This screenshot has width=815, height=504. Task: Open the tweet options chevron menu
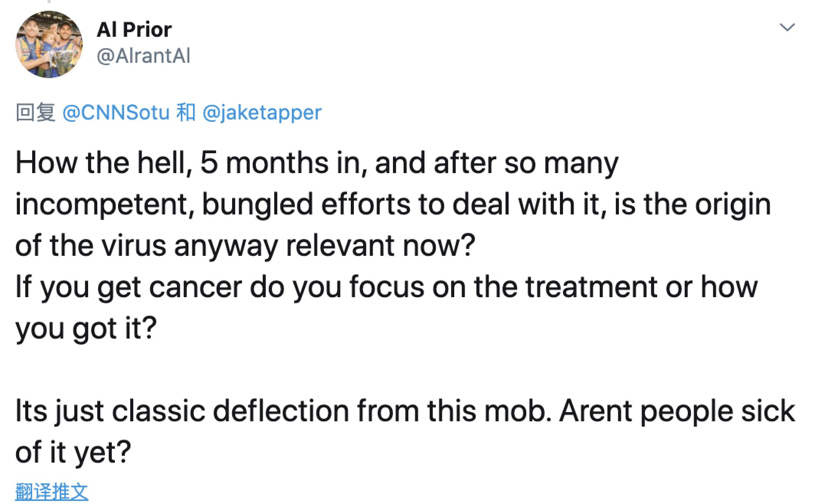pos(787,28)
